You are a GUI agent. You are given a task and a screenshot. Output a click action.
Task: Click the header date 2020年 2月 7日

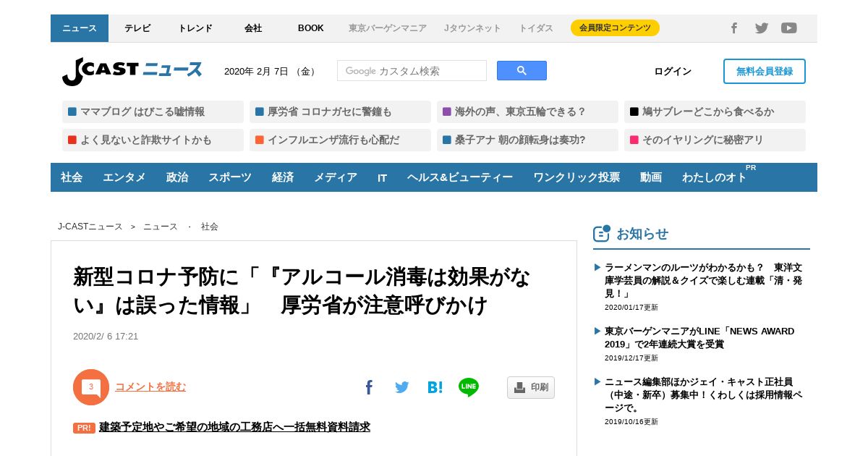tap(271, 72)
